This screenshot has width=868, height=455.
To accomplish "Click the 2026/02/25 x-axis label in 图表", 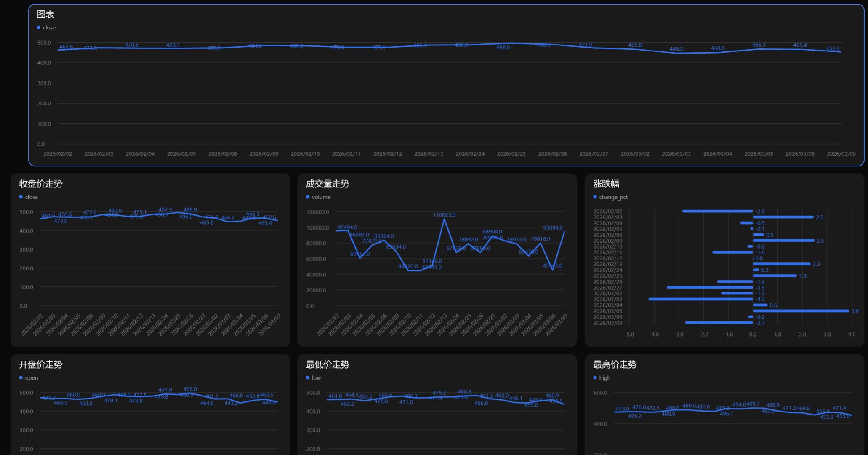I will (x=511, y=154).
